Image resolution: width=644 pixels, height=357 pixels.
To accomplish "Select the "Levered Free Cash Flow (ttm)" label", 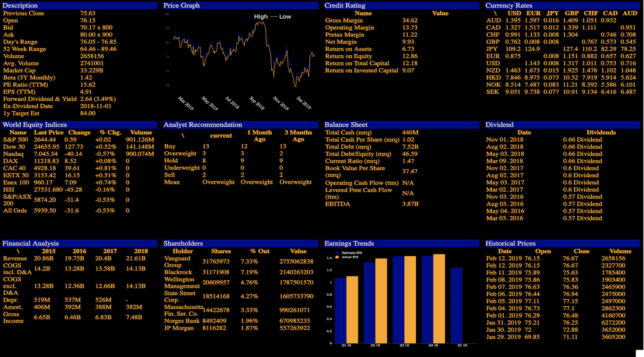I will pos(359,193).
